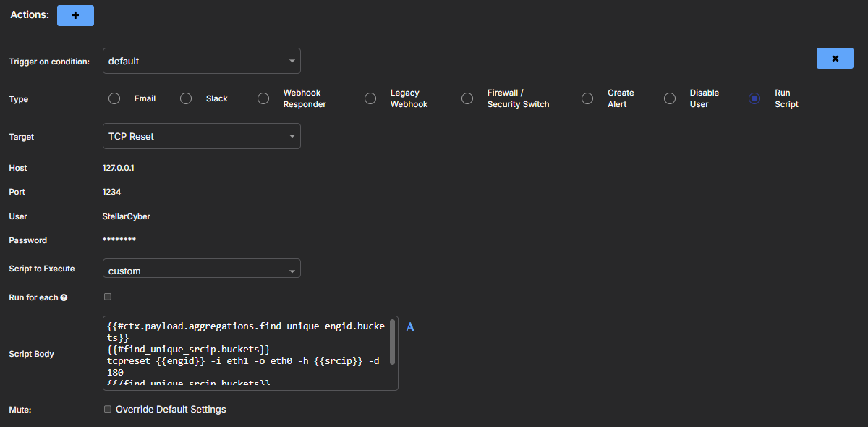Click the blue plus button to add action
The height and width of the screenshot is (427, 868).
click(x=75, y=14)
